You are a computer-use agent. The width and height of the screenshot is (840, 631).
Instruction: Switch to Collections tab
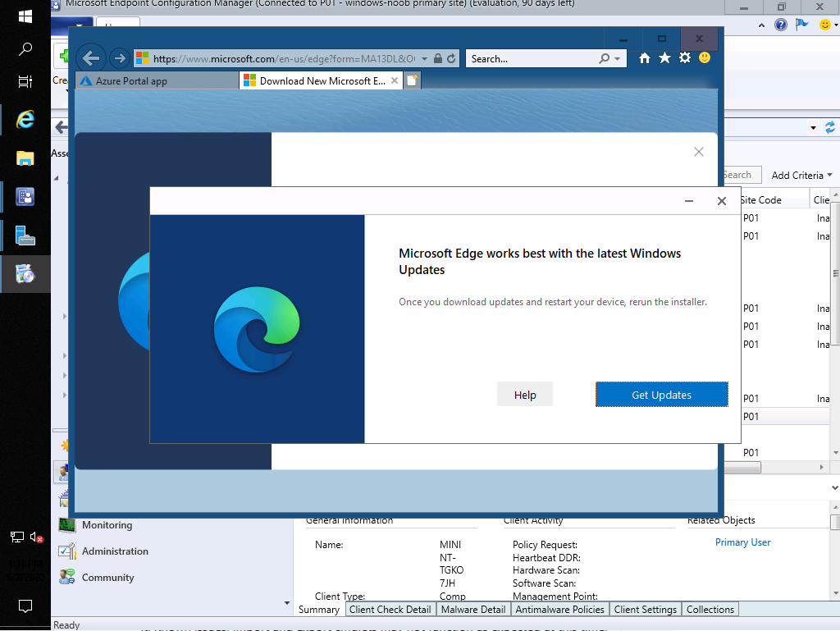click(x=710, y=610)
